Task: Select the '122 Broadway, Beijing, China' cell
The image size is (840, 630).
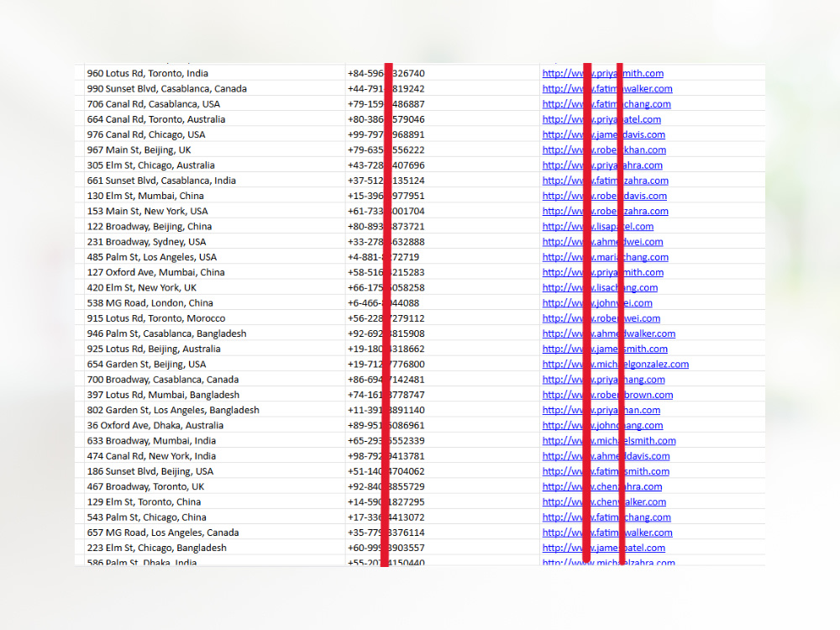Action: (149, 227)
